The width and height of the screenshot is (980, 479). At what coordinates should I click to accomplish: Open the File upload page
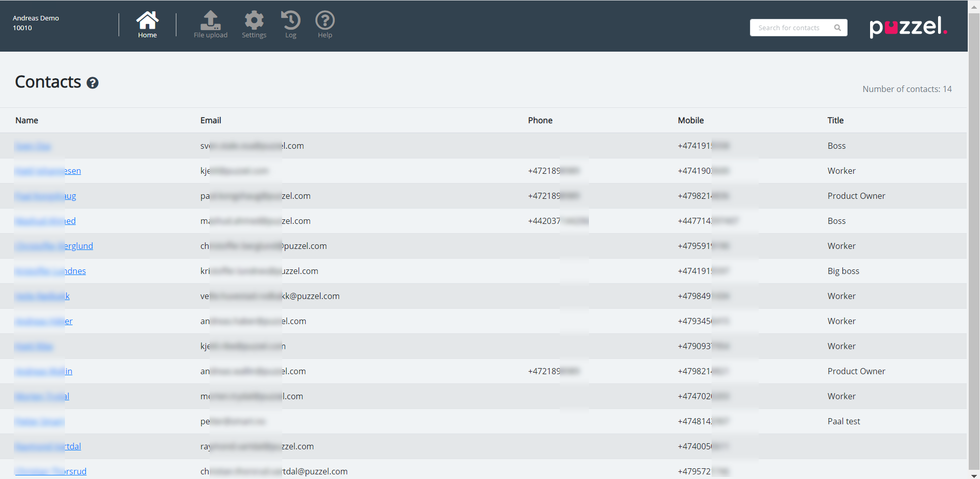[x=210, y=25]
